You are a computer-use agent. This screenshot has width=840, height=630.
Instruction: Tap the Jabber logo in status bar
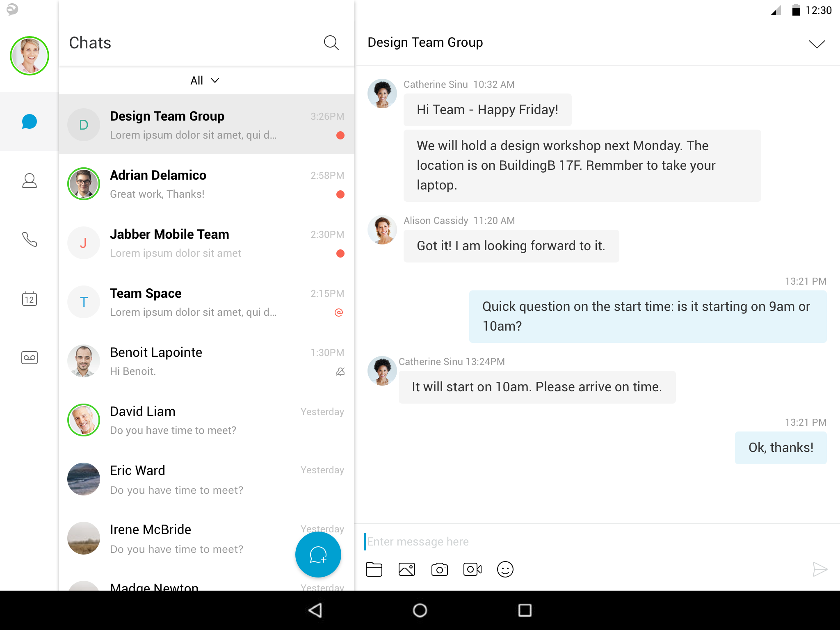(x=12, y=9)
